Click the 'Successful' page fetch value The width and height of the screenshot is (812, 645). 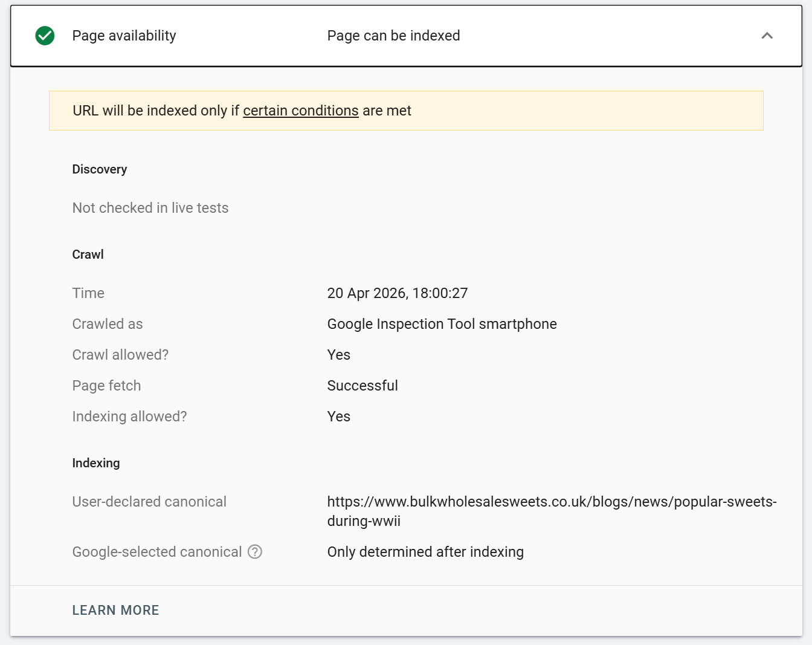(362, 386)
